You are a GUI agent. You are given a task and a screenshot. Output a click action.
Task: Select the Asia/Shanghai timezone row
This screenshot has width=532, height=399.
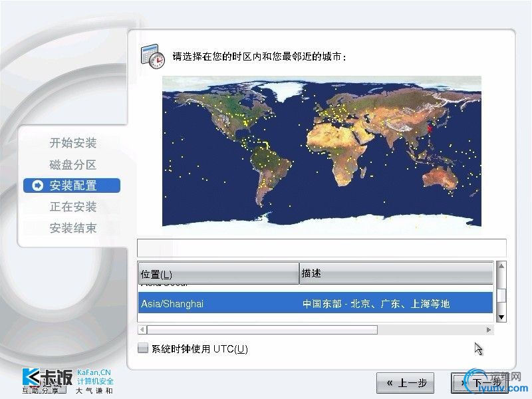coord(315,303)
